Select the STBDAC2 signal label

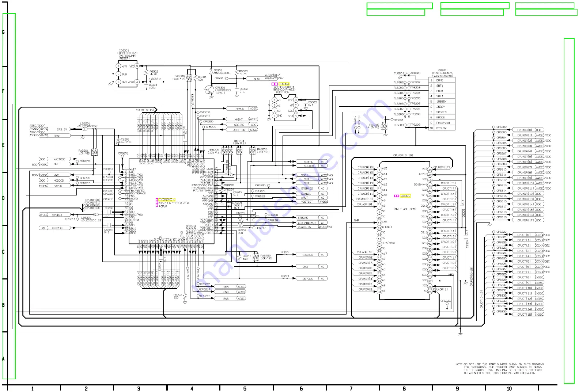coord(307,189)
